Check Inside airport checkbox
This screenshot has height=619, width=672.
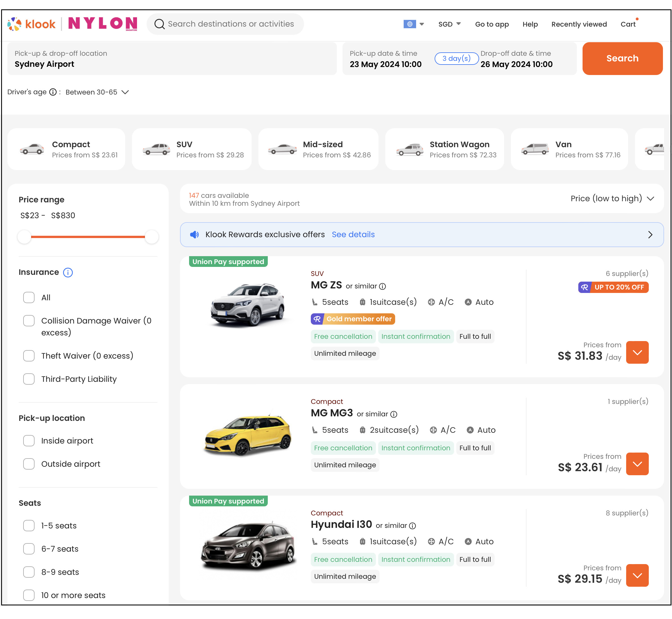tap(29, 441)
